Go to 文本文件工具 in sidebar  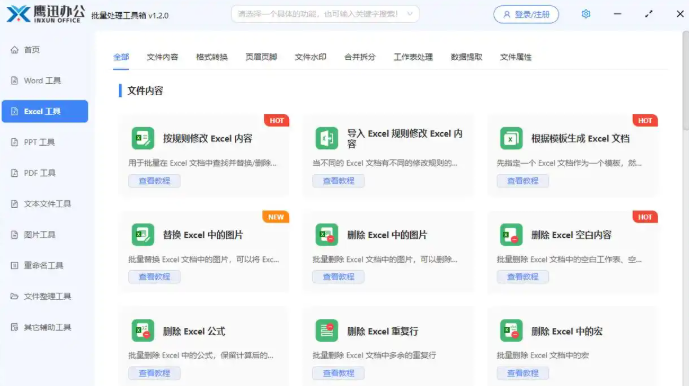[45, 204]
